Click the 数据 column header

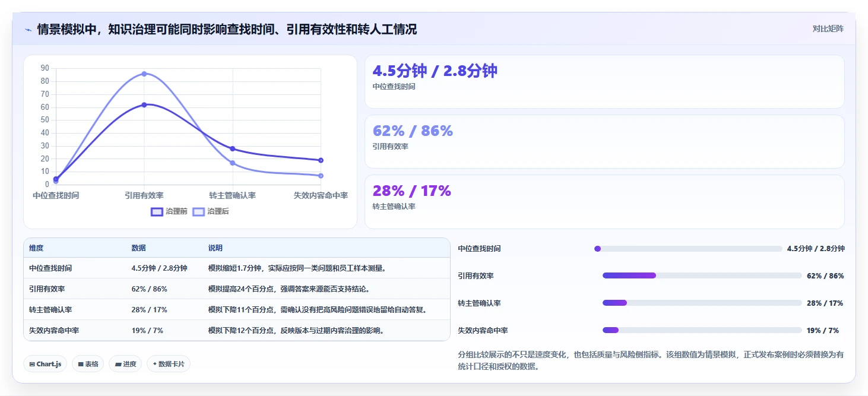(138, 248)
